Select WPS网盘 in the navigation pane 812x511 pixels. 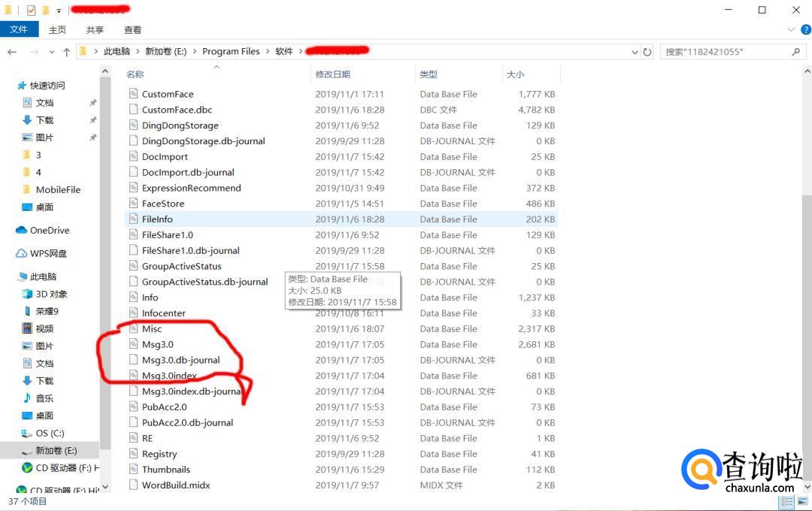point(48,253)
